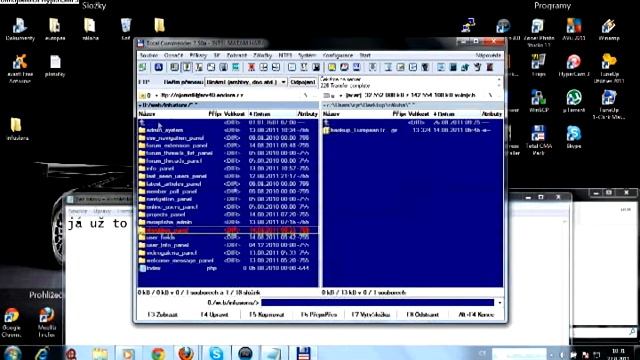Click F3 Zobrazit button
This screenshot has height=360, width=640.
click(x=162, y=315)
